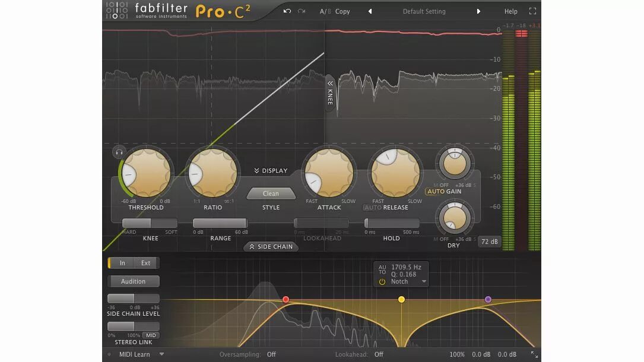Change the Oversampling Off setting

(271, 355)
